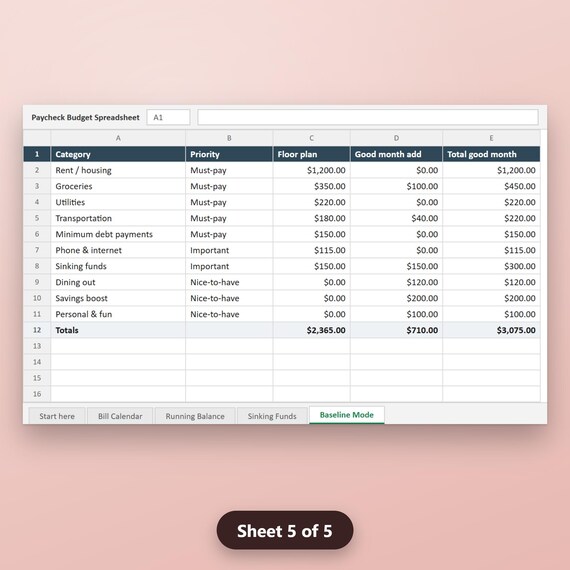Click the A1 cell reference box
Screen dimensions: 570x570
pos(168,117)
